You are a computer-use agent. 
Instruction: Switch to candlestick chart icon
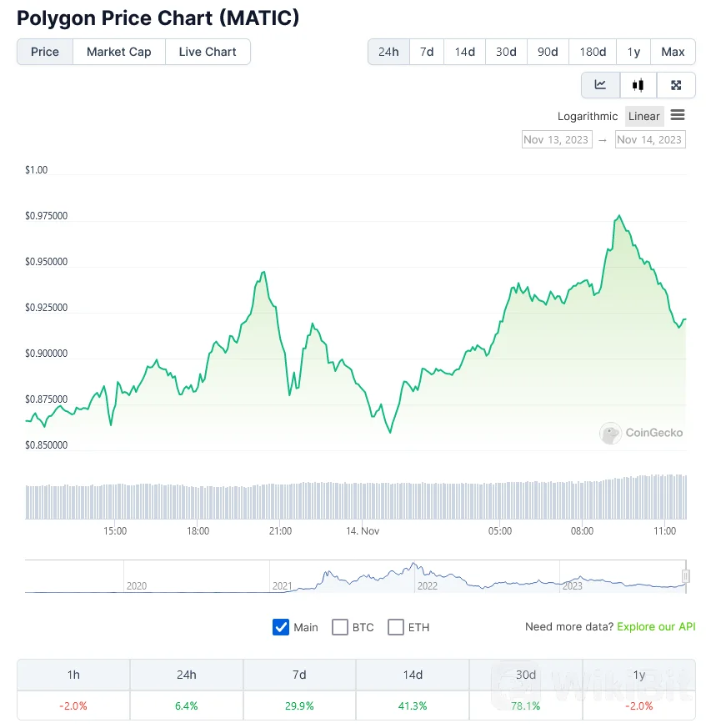point(638,84)
